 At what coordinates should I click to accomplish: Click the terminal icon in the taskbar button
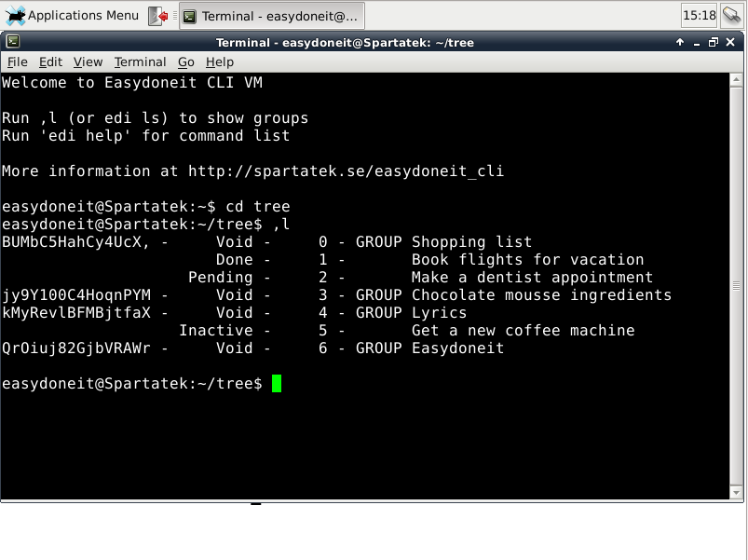point(189,17)
